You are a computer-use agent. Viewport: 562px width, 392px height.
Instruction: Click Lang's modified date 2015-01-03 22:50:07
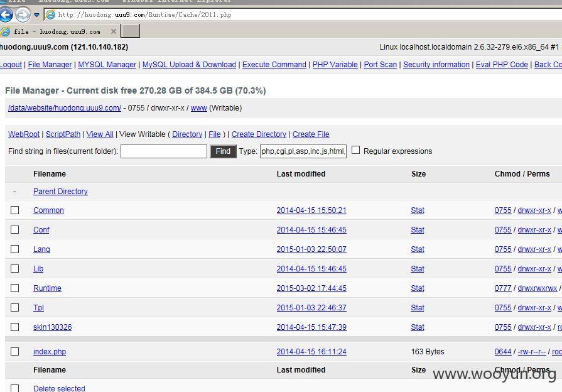tap(311, 249)
